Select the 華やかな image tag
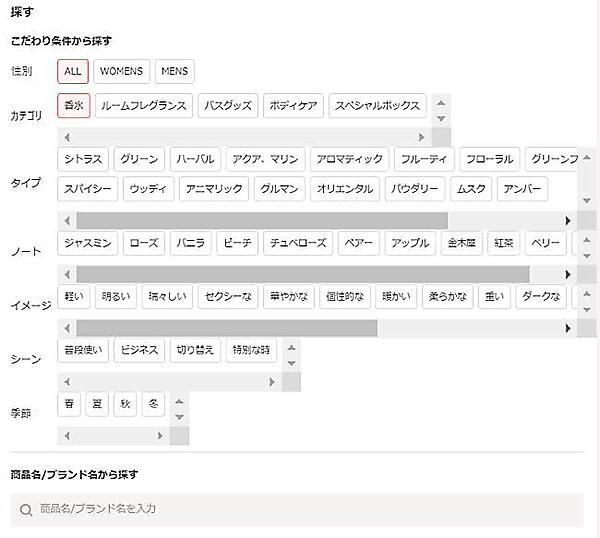This screenshot has width=600, height=538. click(289, 297)
